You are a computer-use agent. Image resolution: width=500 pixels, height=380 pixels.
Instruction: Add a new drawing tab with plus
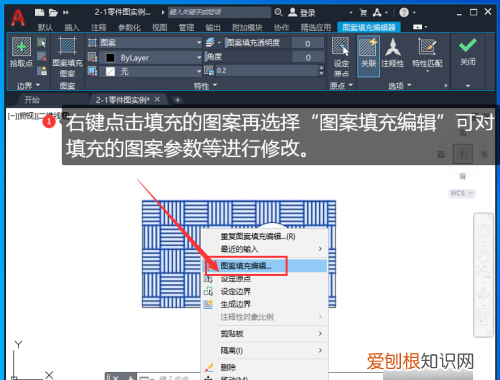coord(177,100)
